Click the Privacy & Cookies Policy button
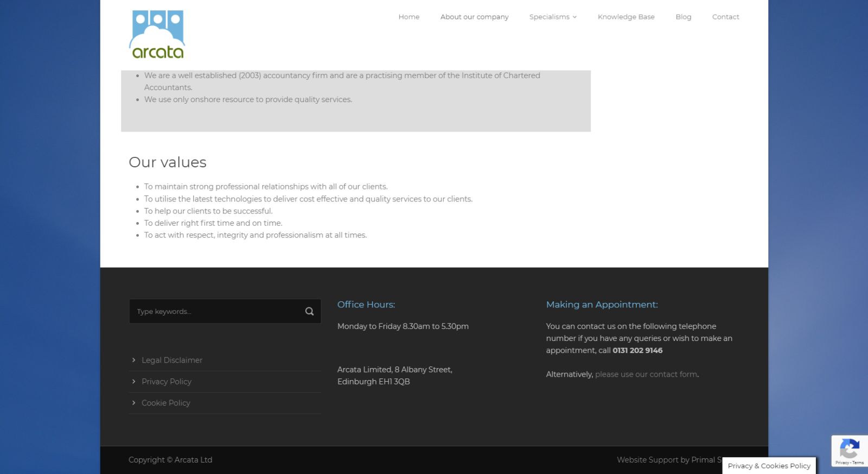 tap(769, 466)
